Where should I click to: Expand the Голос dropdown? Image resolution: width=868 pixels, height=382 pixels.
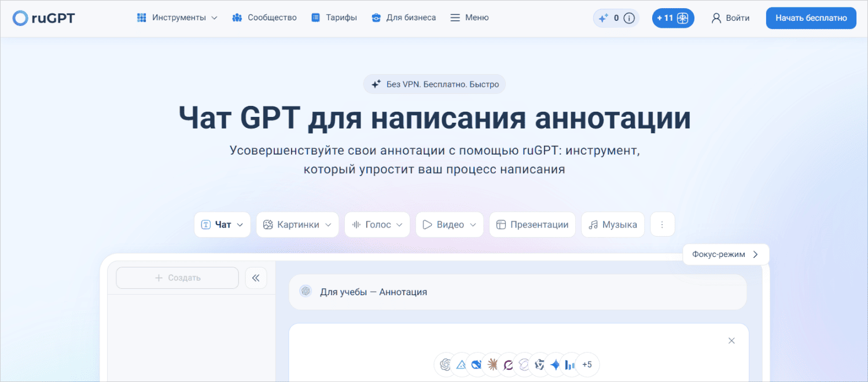(x=377, y=225)
